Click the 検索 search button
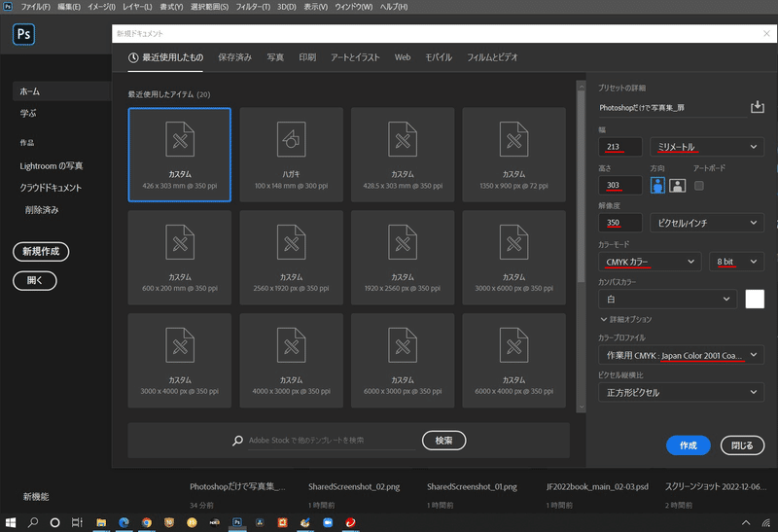The image size is (778, 532). 443,441
